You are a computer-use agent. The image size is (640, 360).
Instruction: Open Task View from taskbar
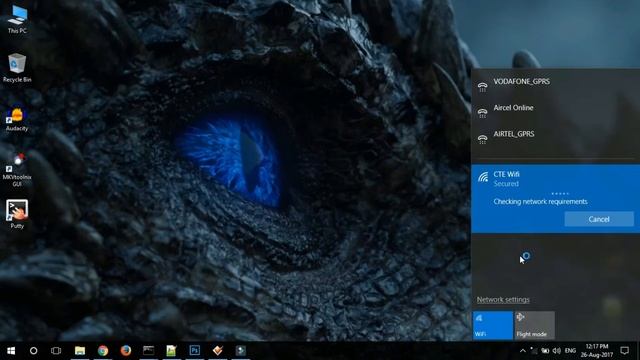(x=56, y=351)
